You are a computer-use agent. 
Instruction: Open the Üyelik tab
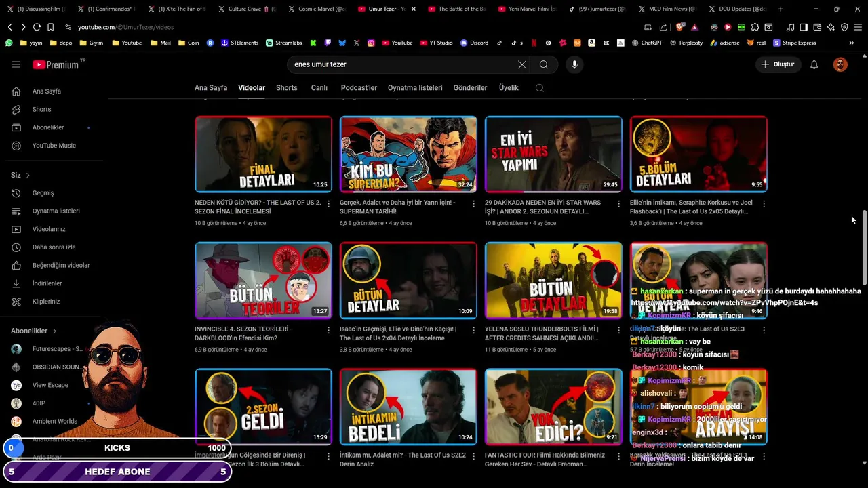point(509,87)
